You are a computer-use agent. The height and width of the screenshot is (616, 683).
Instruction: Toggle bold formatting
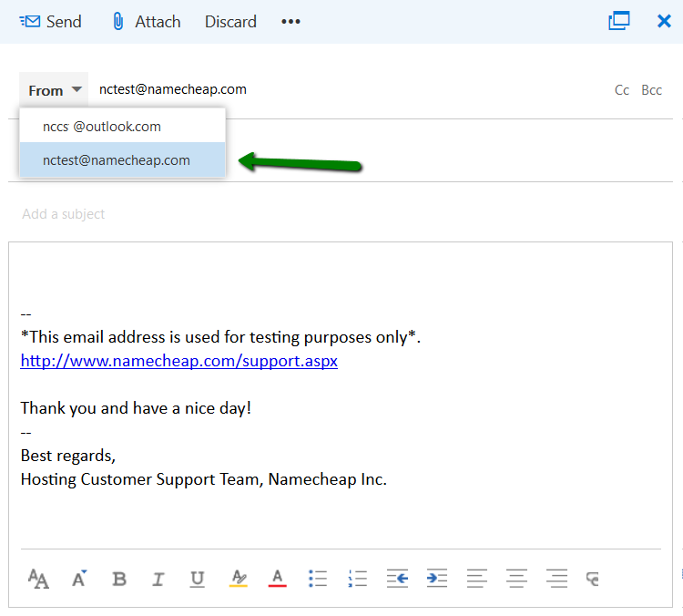119,579
